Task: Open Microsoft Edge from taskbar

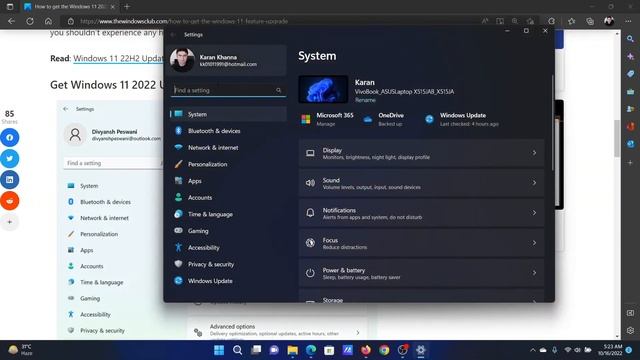Action: pos(311,350)
